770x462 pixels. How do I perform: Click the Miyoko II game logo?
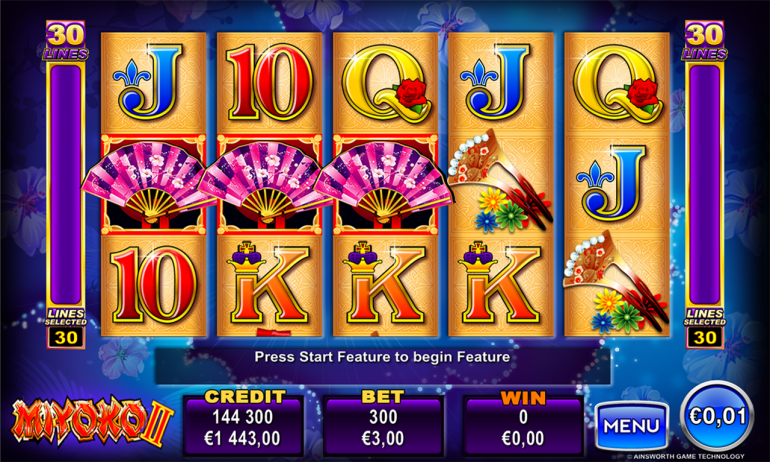coord(92,421)
